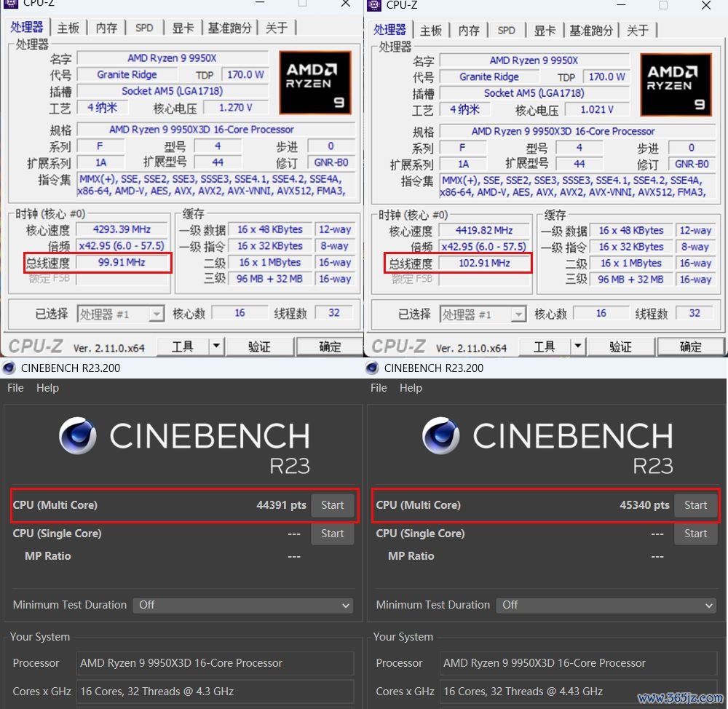Viewport: 728px width, 709px height.
Task: Open File menu in left Cinebench window
Action: pos(15,388)
